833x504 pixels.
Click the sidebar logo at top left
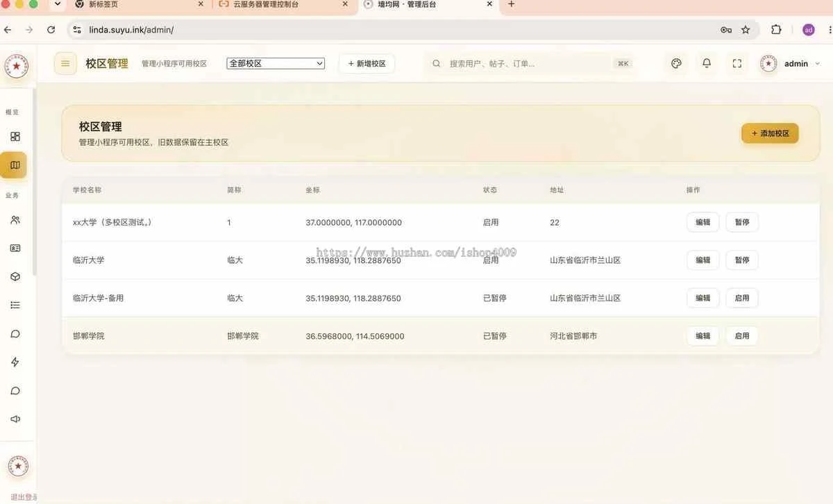(17, 67)
